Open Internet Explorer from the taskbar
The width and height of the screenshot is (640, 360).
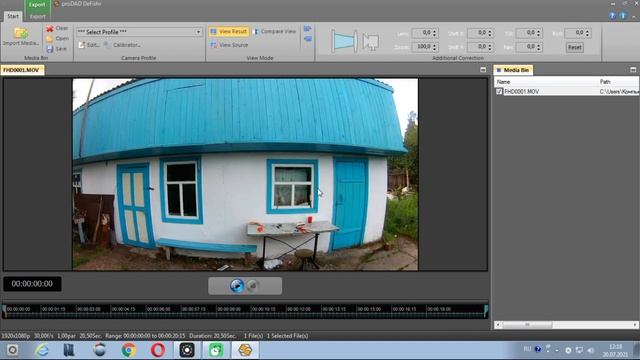(41, 350)
